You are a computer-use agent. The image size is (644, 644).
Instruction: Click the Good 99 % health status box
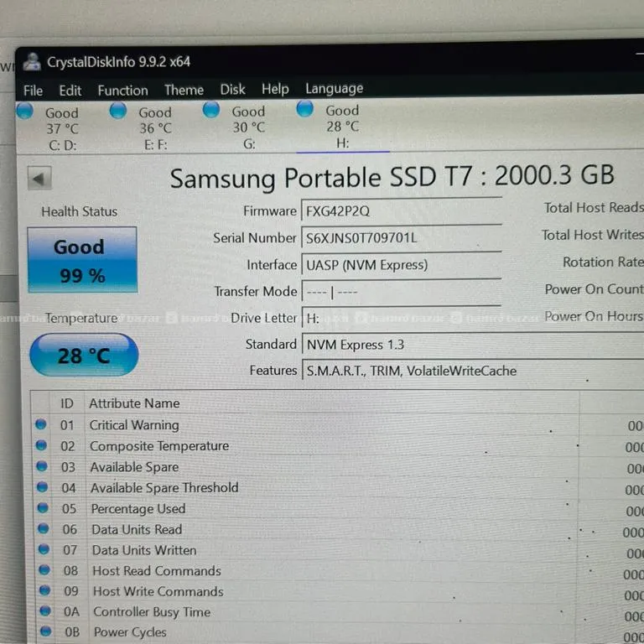(x=82, y=260)
